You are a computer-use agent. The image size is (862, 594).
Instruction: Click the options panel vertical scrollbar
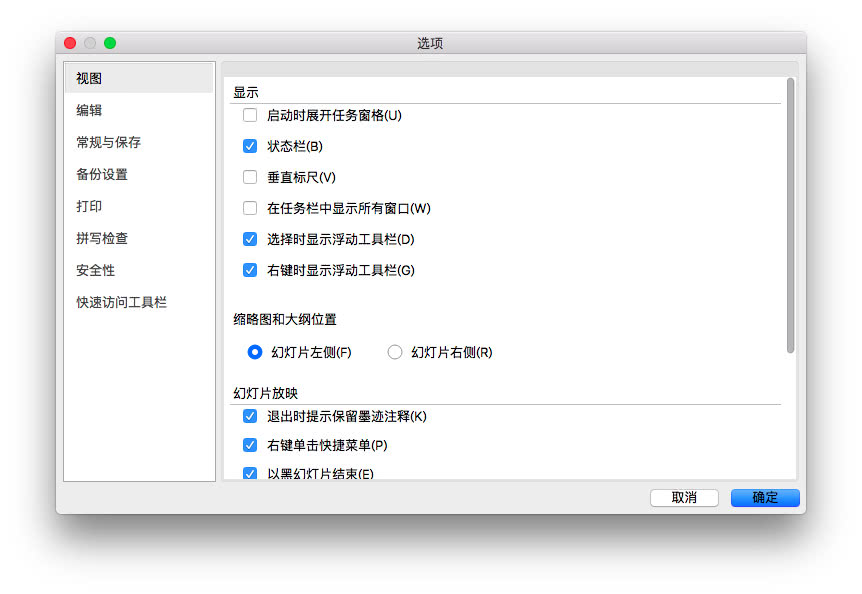[x=790, y=215]
